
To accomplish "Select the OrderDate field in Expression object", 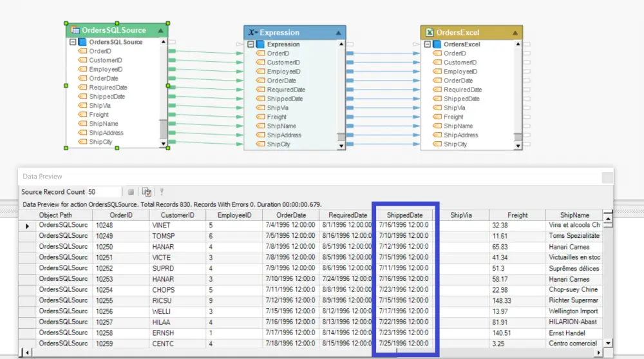I will pyautogui.click(x=281, y=80).
